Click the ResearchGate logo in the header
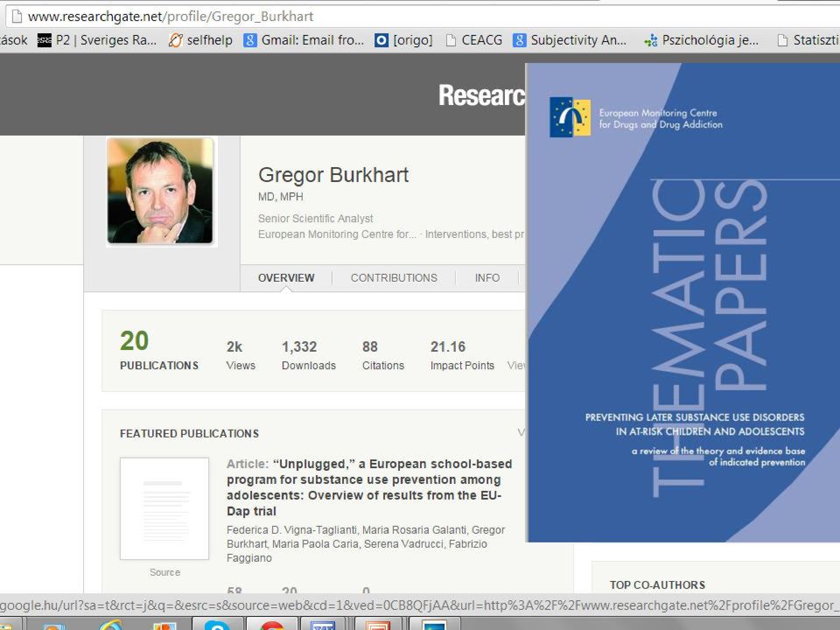 click(x=481, y=95)
